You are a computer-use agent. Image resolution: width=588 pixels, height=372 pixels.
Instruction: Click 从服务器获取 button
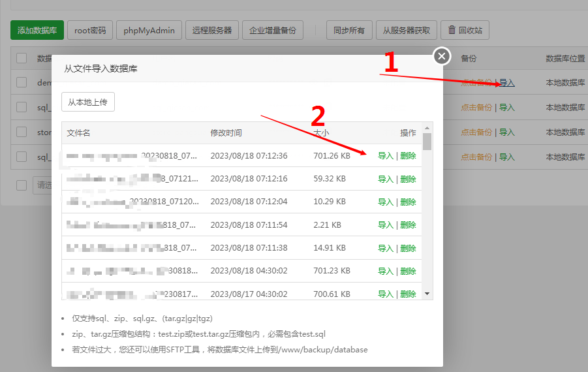[x=407, y=30]
